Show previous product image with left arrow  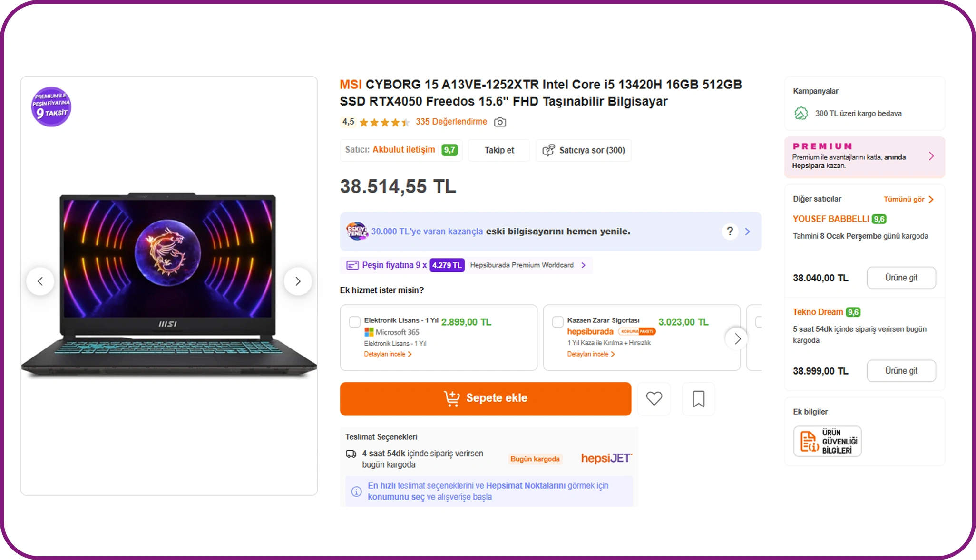40,281
